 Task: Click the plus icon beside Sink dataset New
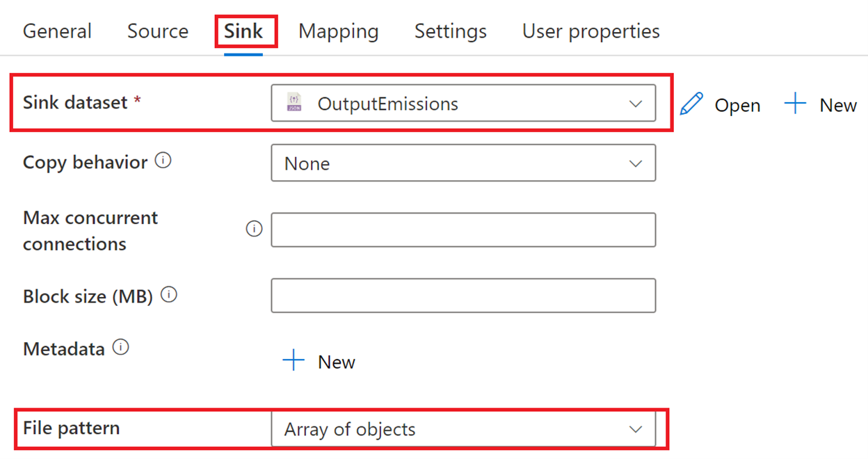pos(795,104)
